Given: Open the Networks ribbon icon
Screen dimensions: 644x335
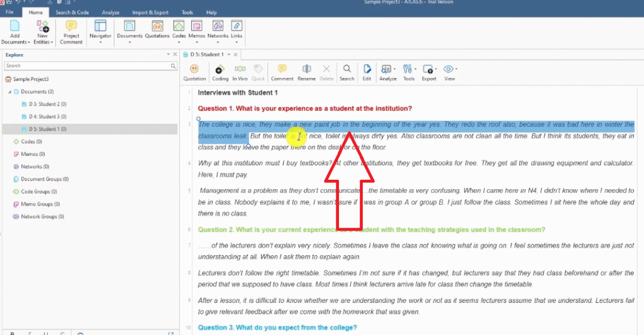Looking at the screenshot, I should coord(218,31).
